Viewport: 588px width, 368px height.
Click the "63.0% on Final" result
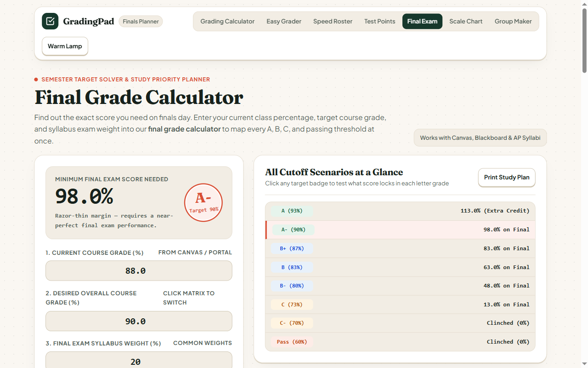[x=506, y=267]
